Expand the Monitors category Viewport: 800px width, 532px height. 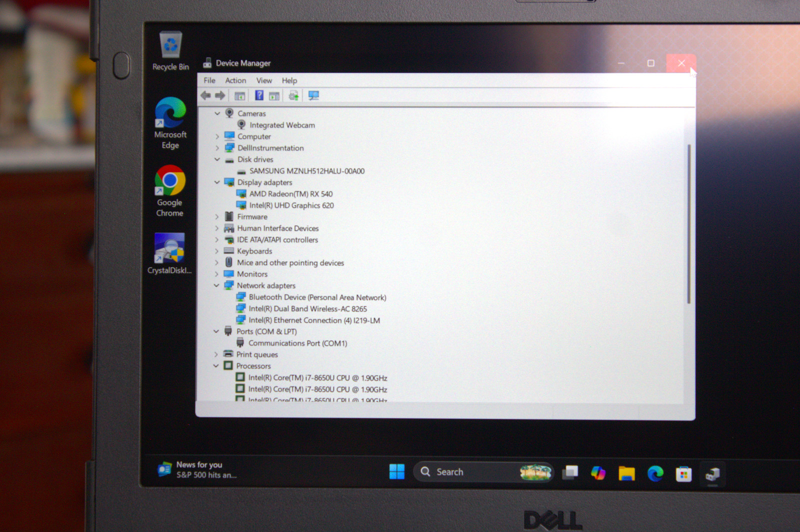point(216,274)
